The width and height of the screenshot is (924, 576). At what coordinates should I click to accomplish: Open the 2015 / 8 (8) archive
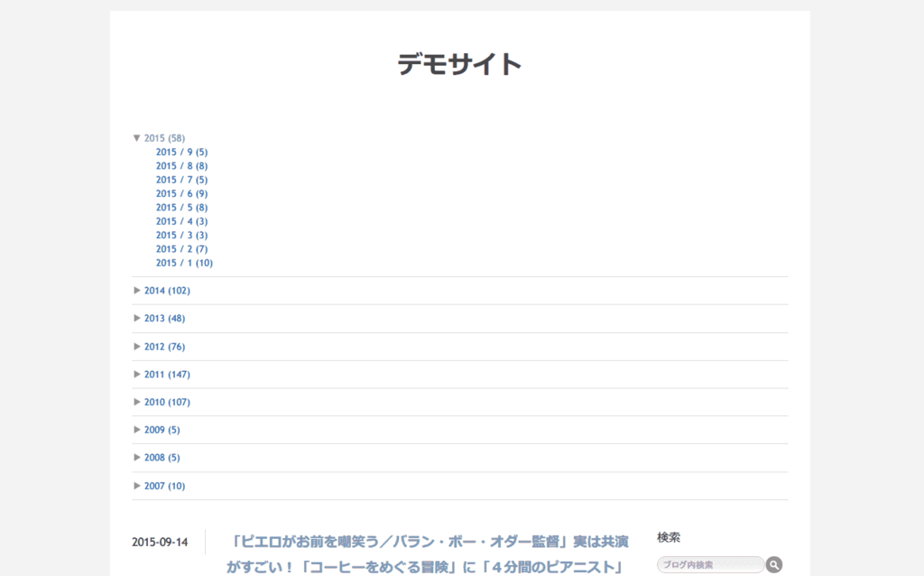[181, 166]
